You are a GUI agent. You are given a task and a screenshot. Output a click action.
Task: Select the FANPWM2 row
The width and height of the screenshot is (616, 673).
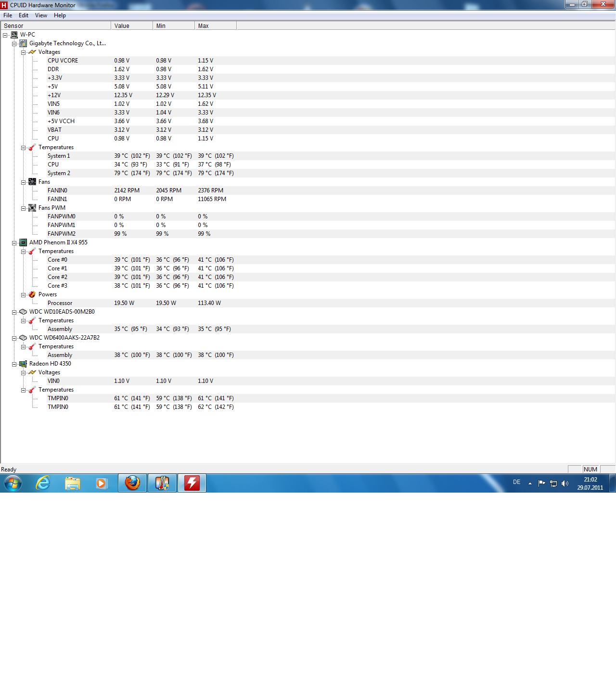coord(331,234)
